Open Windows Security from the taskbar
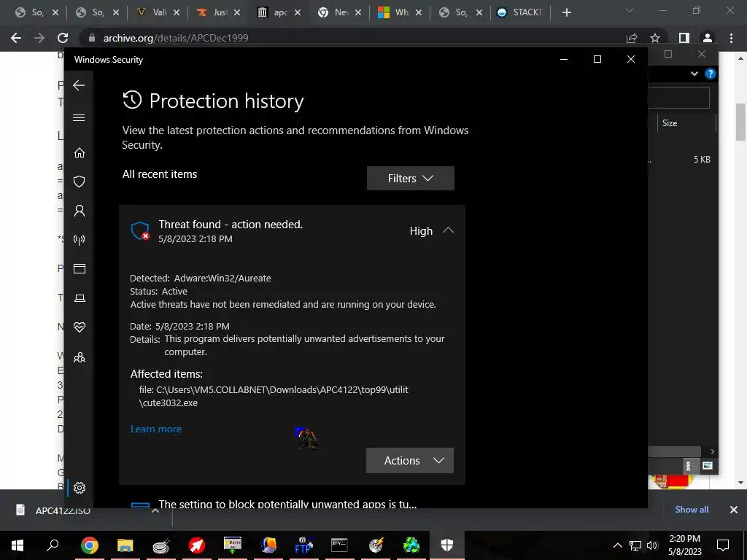 (447, 545)
